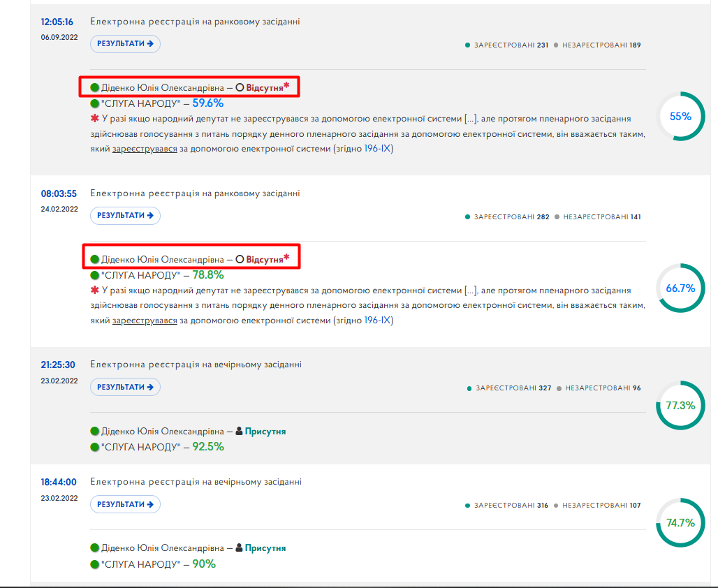Click the 12:05:16 title Електронна реєстрація на ранковому засіданні
The width and height of the screenshot is (718, 588).
[195, 22]
